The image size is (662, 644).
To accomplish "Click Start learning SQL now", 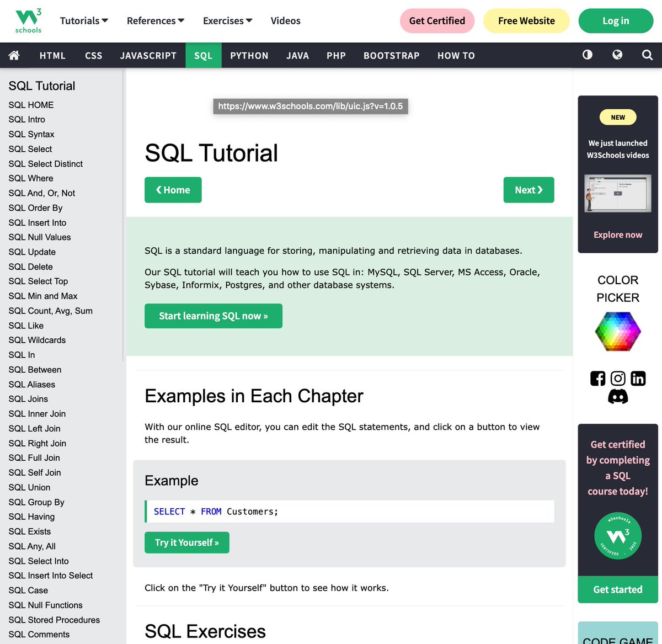I will click(x=213, y=316).
